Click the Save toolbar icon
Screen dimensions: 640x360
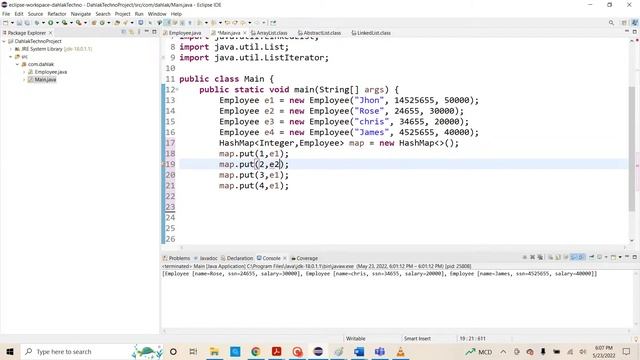click(19, 23)
